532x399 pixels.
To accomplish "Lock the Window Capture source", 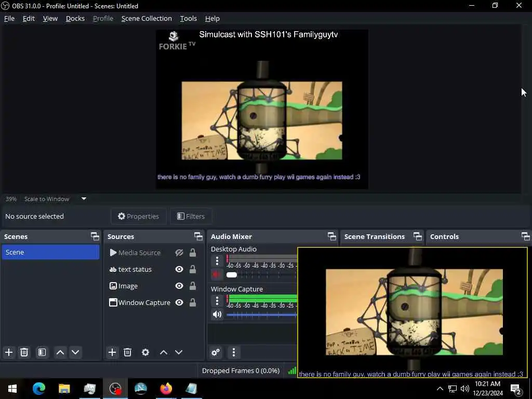I will [x=192, y=302].
